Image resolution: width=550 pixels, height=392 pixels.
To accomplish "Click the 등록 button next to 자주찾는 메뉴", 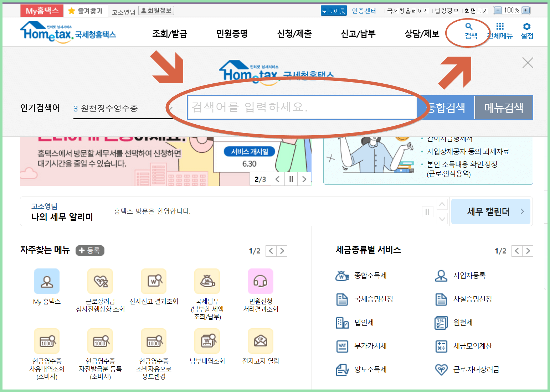I will tap(90, 251).
